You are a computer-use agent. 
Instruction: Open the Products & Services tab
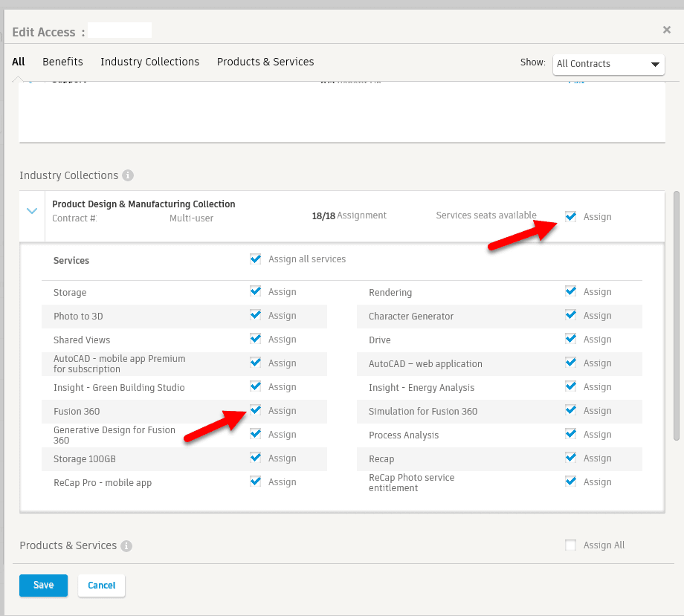(x=265, y=62)
